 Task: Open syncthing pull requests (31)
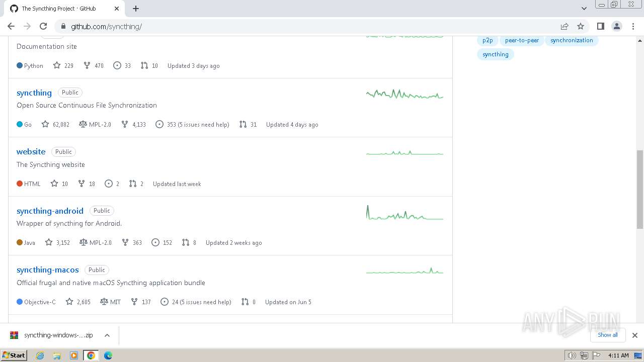click(248, 125)
